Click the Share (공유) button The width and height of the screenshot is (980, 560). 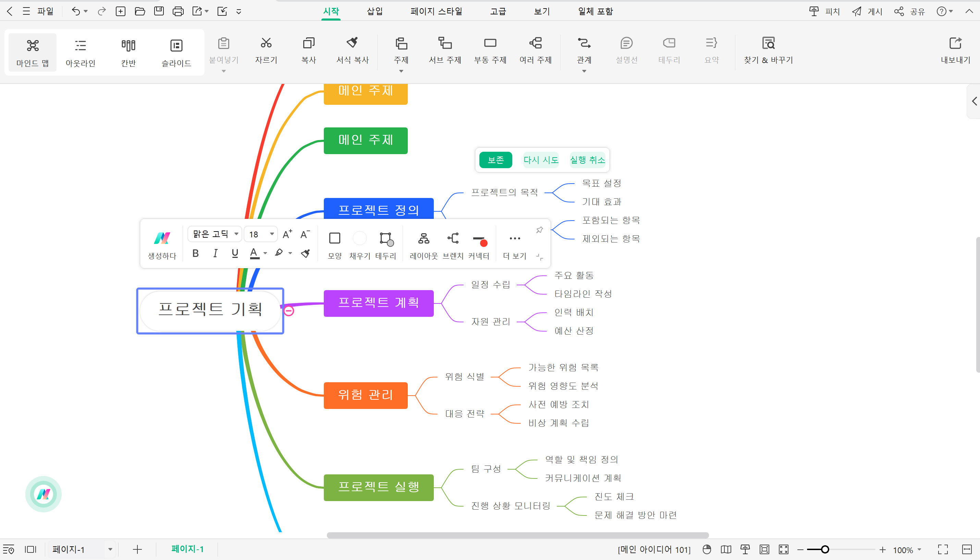pos(910,11)
